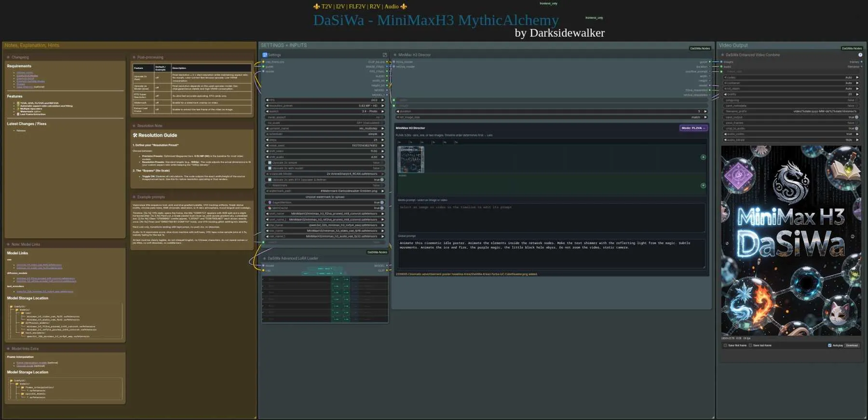Click into the Global prompt text area

click(551, 253)
